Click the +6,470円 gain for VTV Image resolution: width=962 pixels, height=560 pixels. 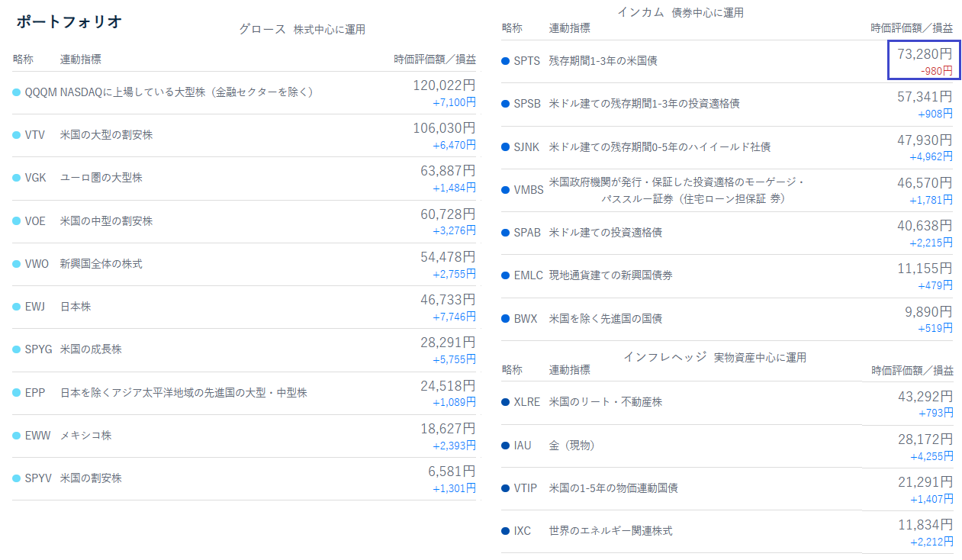click(454, 144)
